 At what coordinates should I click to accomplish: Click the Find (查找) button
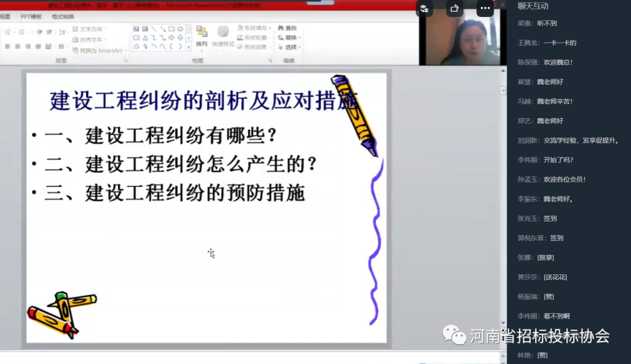click(x=287, y=28)
